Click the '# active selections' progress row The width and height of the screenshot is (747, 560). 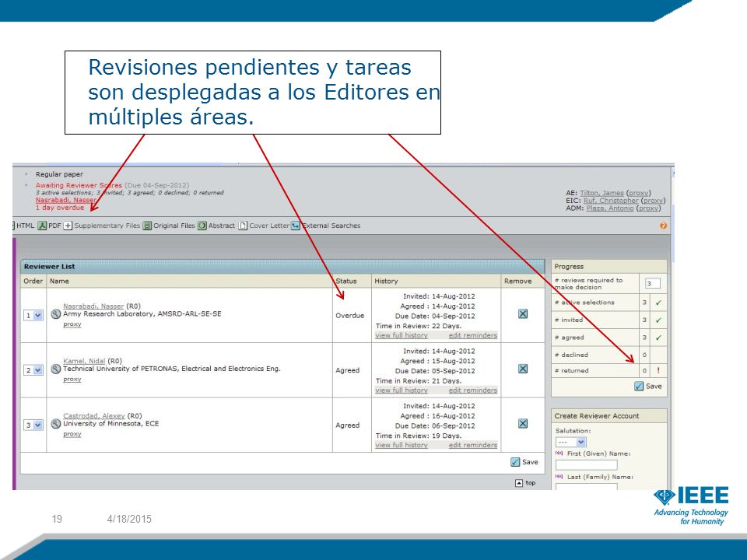pos(608,303)
